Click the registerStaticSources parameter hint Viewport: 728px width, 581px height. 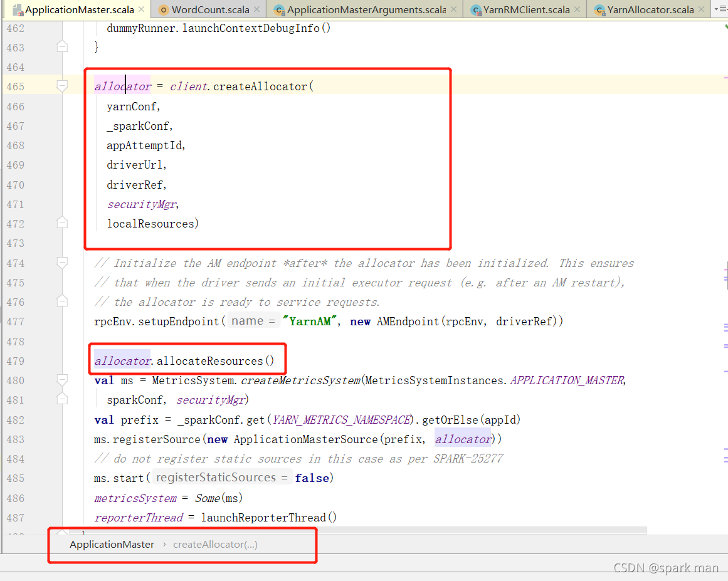click(221, 478)
